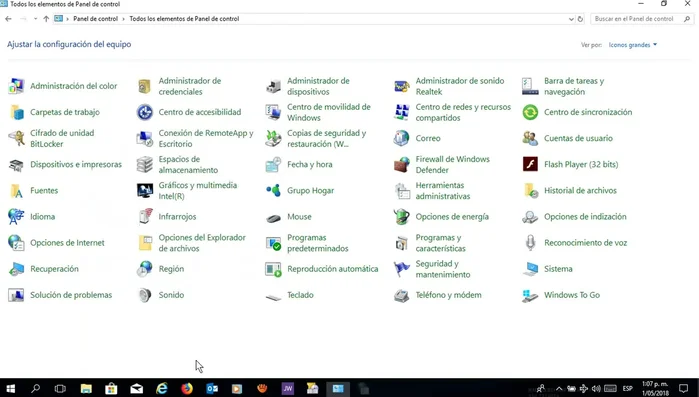Open Reconocimiento de voz microphone icon
Screen dimensions: 699x397
(x=530, y=243)
